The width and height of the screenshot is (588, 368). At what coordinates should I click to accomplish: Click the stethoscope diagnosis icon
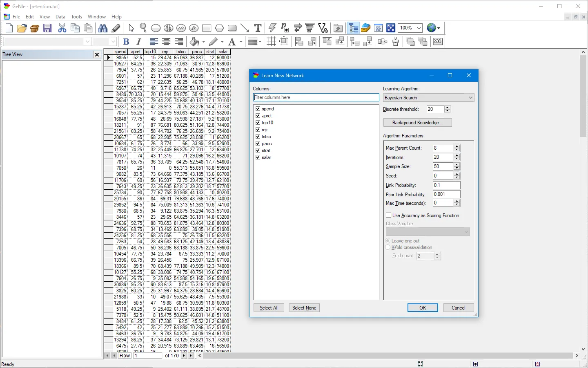tap(323, 28)
